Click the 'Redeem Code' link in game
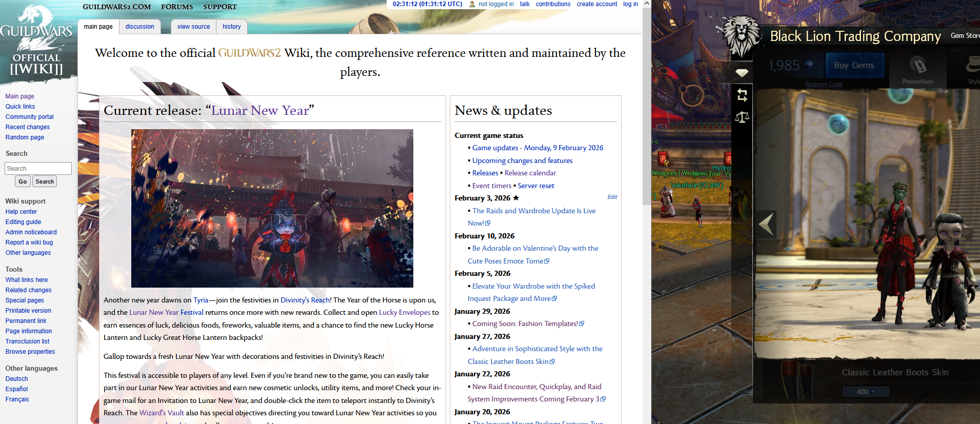The height and width of the screenshot is (424, 980). pos(824,84)
